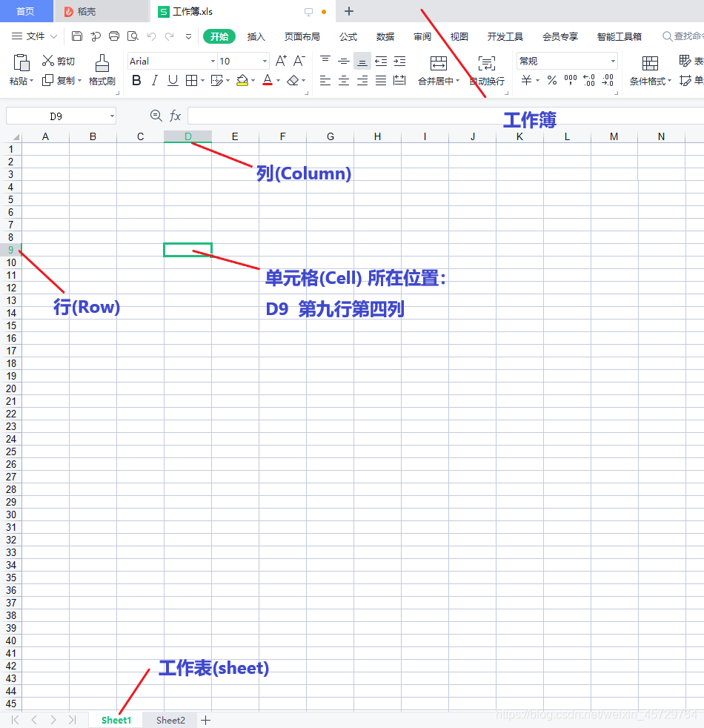Align text vertically middle icon
Viewport: 704px width, 728px height.
click(344, 61)
